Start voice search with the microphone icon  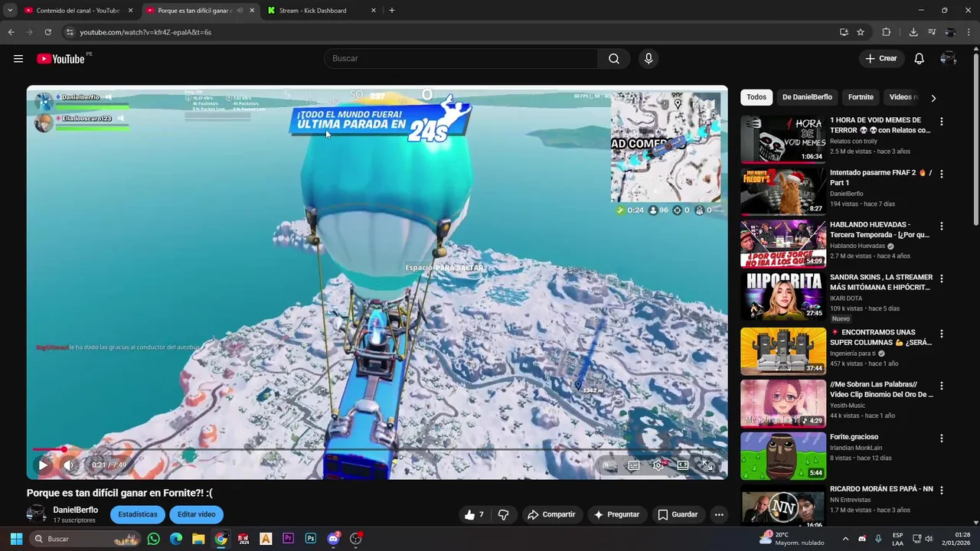point(648,59)
